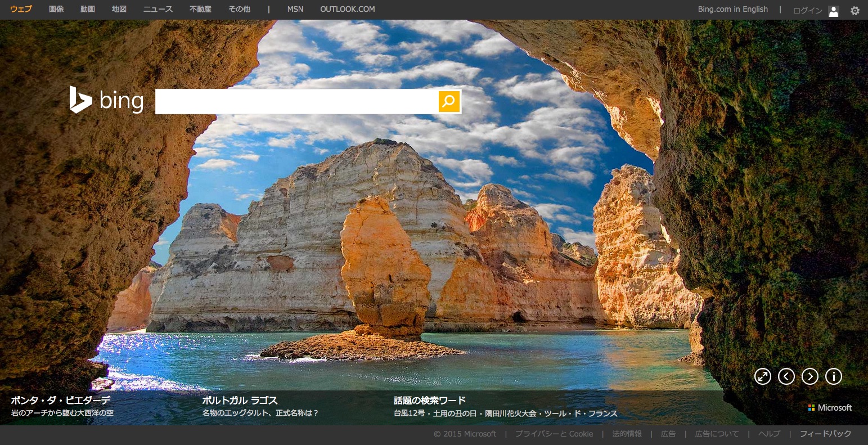868x445 pixels.
Task: Open the MSN link
Action: click(x=295, y=9)
